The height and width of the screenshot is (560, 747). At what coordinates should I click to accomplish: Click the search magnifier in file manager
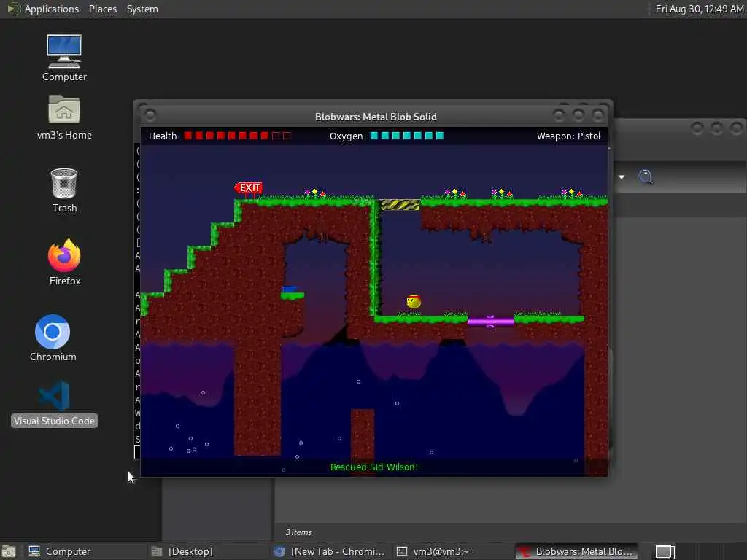646,176
